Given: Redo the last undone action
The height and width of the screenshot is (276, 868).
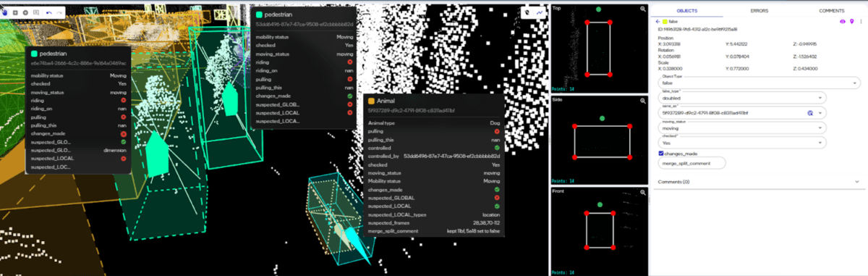Looking at the screenshot, I should coord(59,12).
